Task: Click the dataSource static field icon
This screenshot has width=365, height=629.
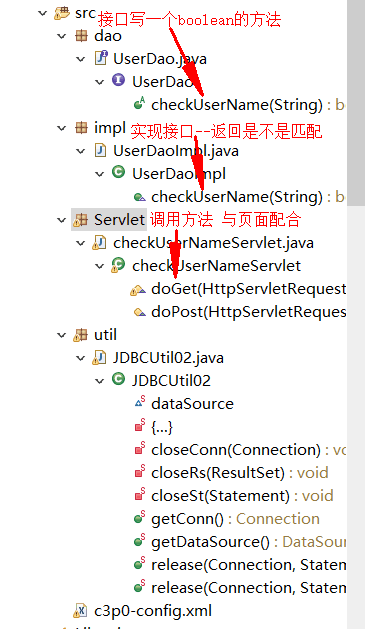Action: coord(140,402)
